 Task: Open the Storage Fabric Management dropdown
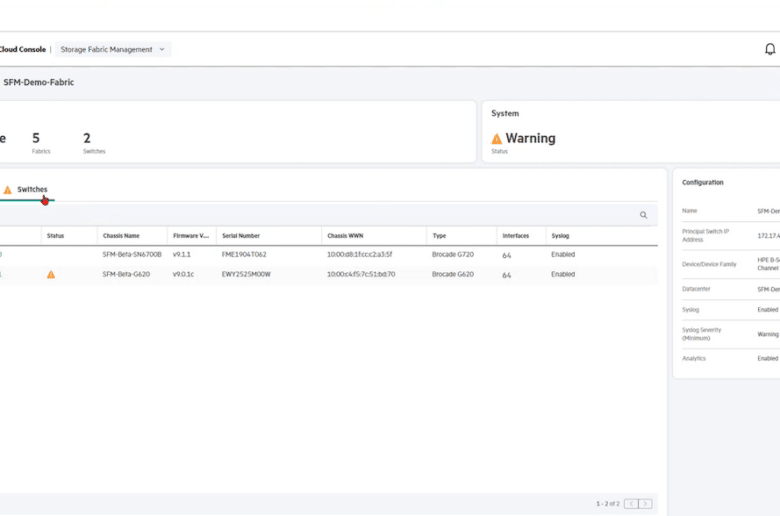point(113,49)
